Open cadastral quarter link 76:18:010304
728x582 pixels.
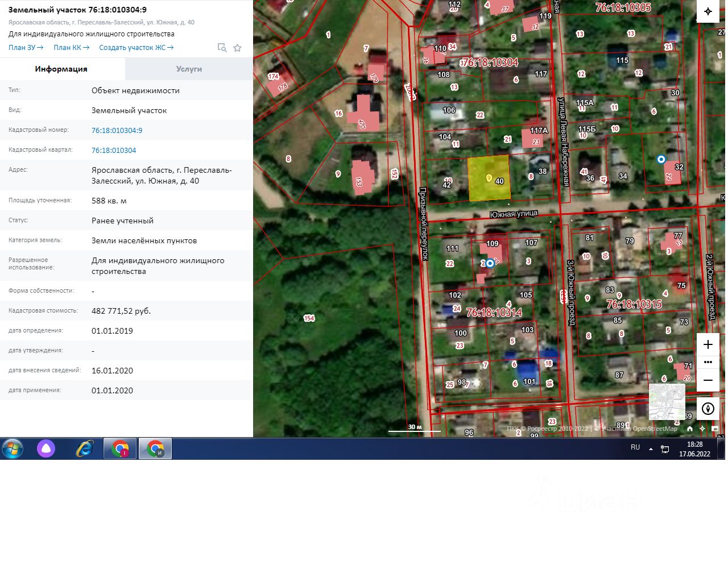coord(114,150)
